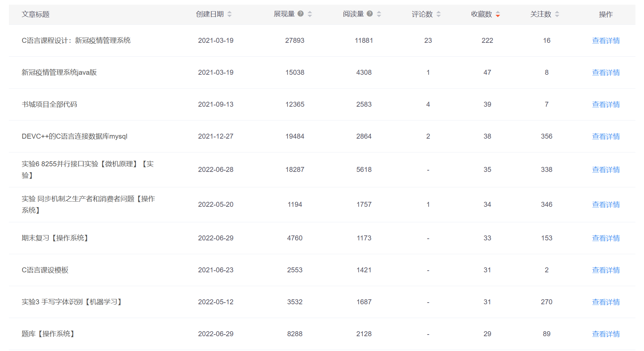Click 阅读量 column header label
Screen dimensions: 644x351
[353, 14]
